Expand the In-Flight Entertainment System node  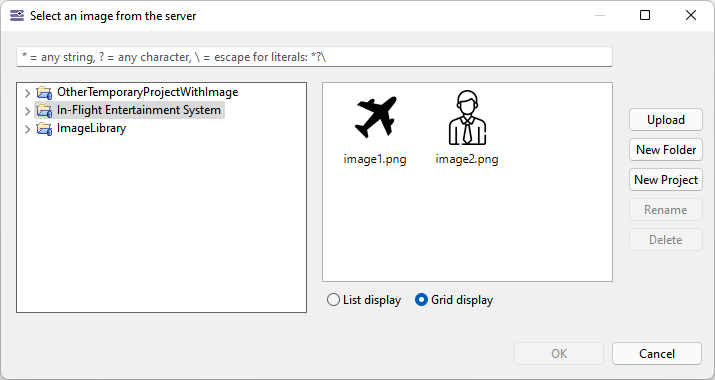tap(27, 111)
